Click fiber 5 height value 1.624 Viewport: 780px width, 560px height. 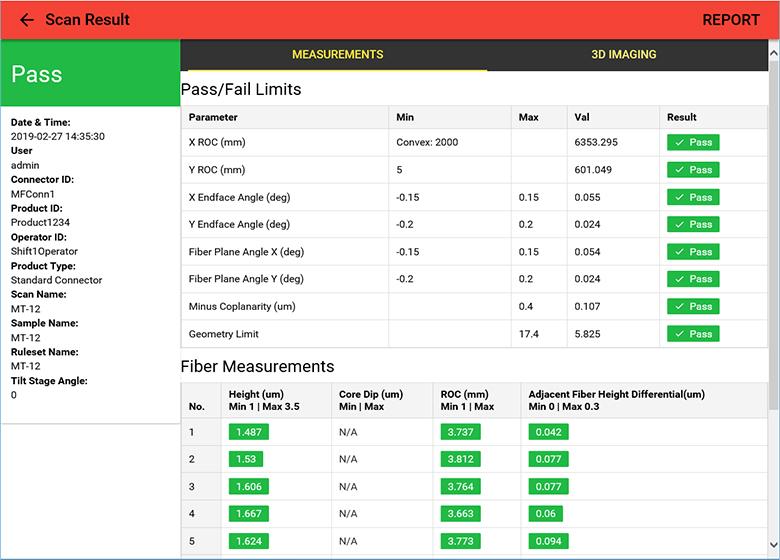click(x=249, y=541)
